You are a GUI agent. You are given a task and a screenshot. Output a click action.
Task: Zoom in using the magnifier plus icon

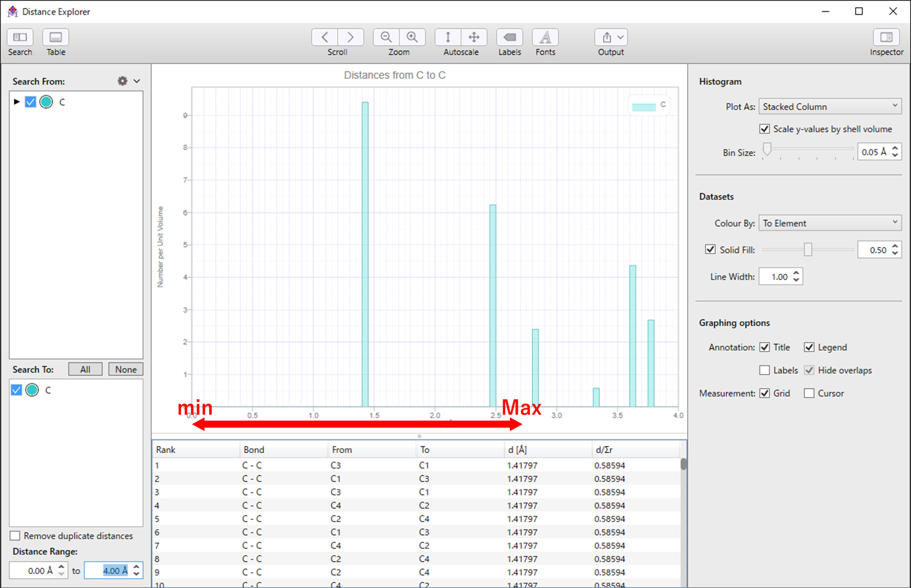click(x=412, y=38)
